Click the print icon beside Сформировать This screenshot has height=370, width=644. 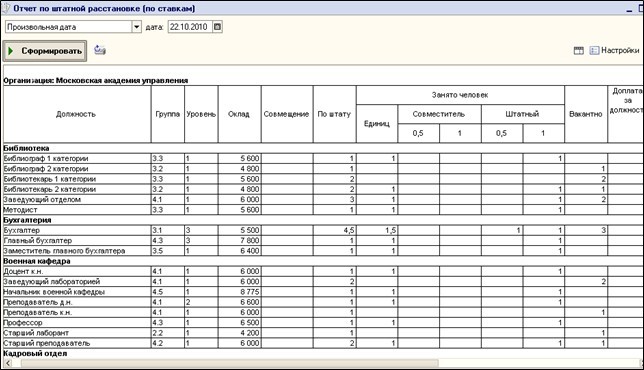(100, 50)
